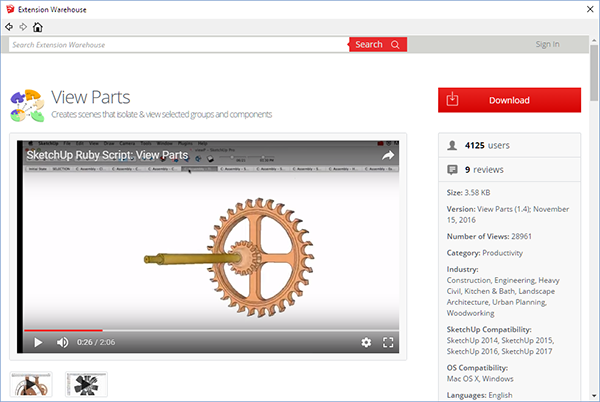Seek along the red video progress bar
The width and height of the screenshot is (600, 402).
211,330
